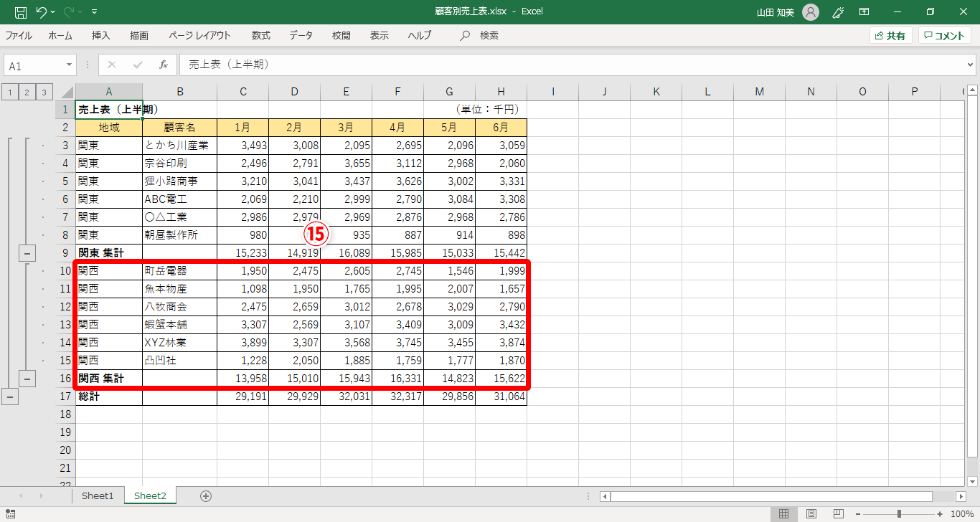Select the 関東 集計 value 15,233
Image resolution: width=980 pixels, height=522 pixels.
(243, 253)
